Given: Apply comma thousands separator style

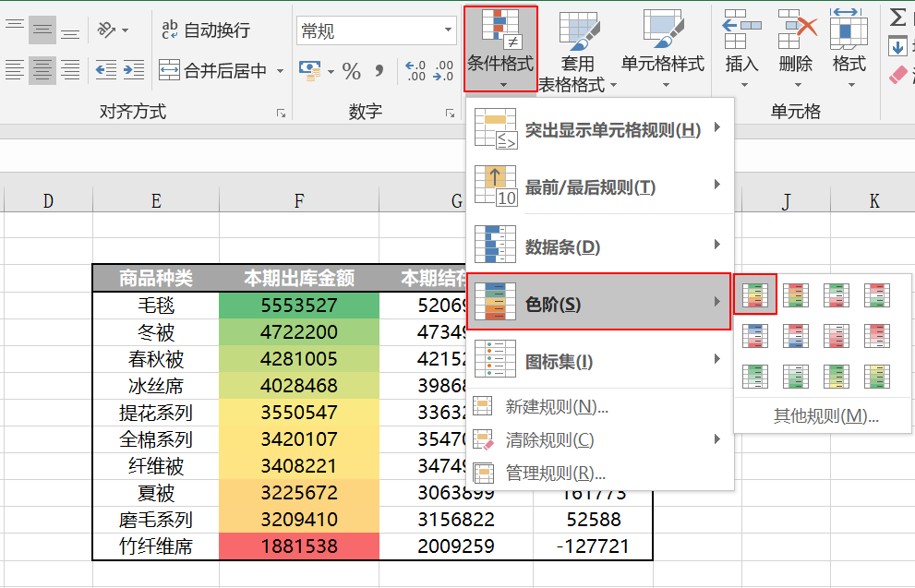Looking at the screenshot, I should [x=379, y=71].
